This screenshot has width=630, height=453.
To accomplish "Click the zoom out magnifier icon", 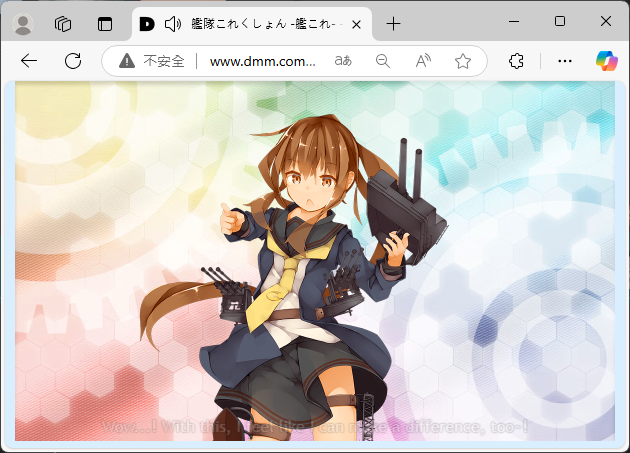I will pyautogui.click(x=382, y=61).
